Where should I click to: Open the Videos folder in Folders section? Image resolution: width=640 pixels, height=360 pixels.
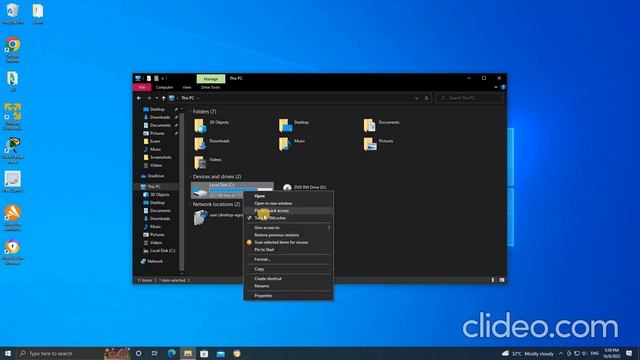click(208, 162)
